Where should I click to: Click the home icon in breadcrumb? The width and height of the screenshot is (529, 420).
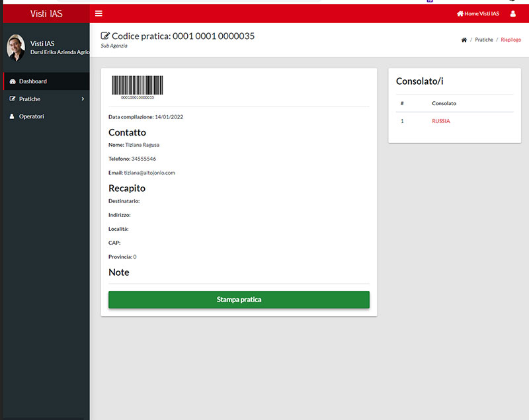click(464, 40)
